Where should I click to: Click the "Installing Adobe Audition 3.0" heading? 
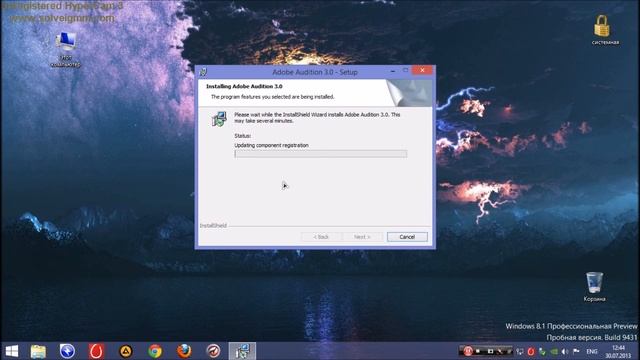click(x=244, y=87)
